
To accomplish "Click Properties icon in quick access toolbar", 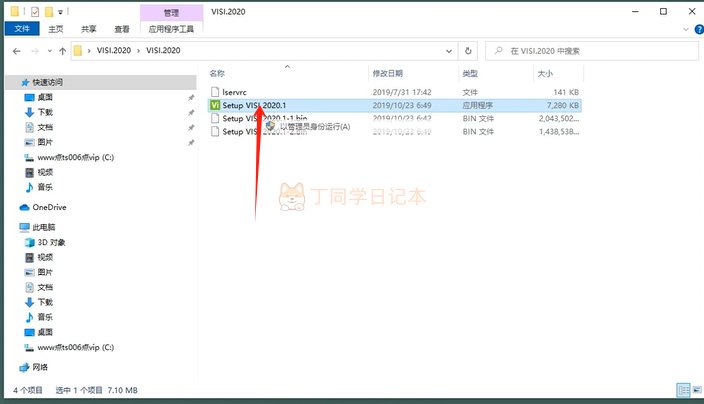I will tap(33, 11).
